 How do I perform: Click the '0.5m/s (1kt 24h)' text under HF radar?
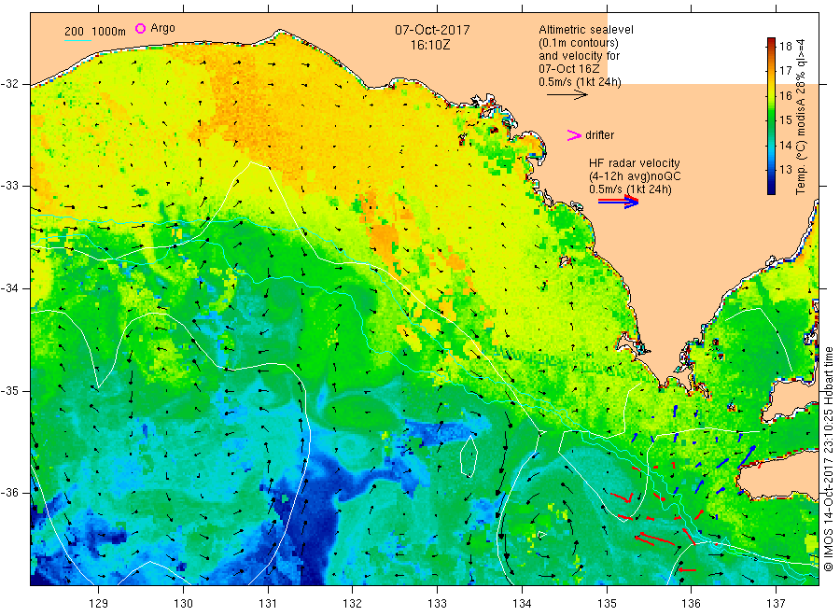tap(630, 189)
